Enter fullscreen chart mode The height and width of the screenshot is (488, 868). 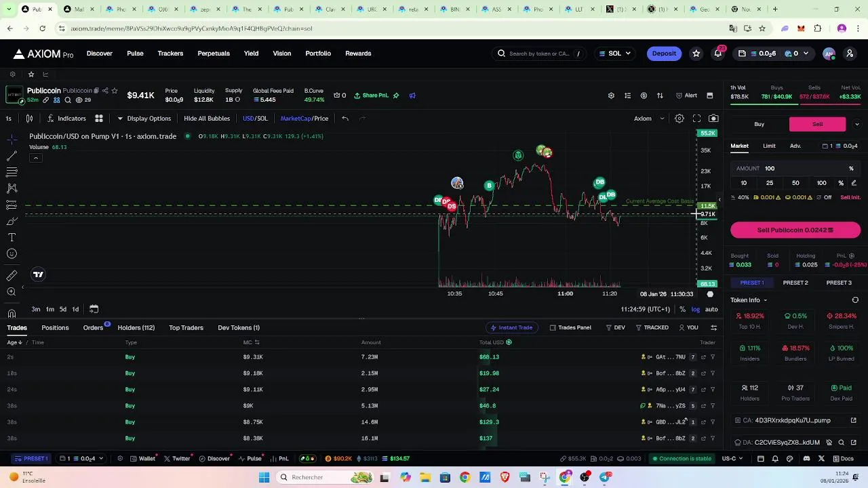tap(696, 119)
